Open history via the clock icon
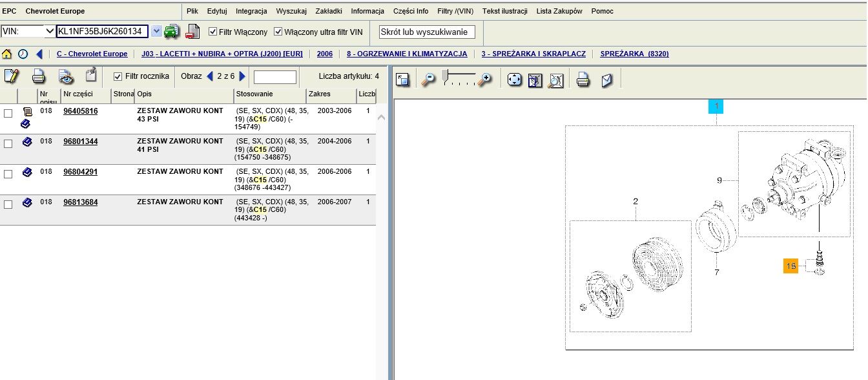The height and width of the screenshot is (380, 868). click(x=23, y=54)
